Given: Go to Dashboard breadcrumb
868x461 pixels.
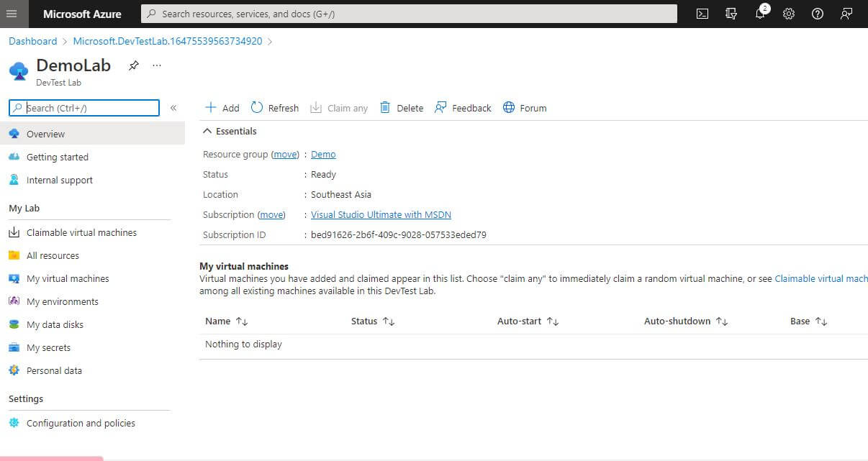Looking at the screenshot, I should coord(32,42).
